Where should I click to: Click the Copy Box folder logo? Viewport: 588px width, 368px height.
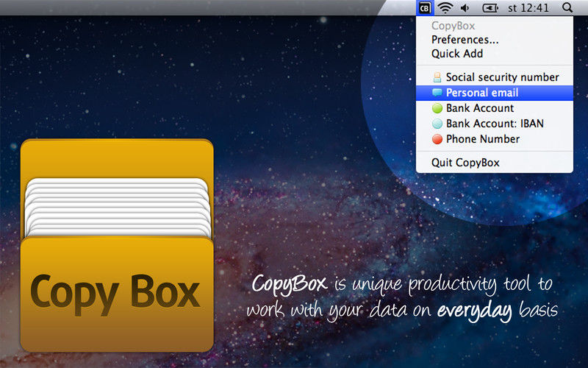pos(117,246)
